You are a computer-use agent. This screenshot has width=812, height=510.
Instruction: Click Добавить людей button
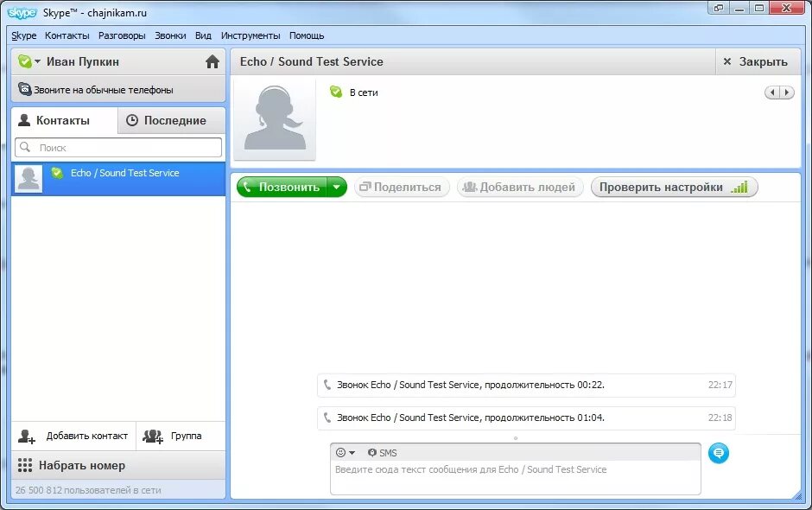520,187
